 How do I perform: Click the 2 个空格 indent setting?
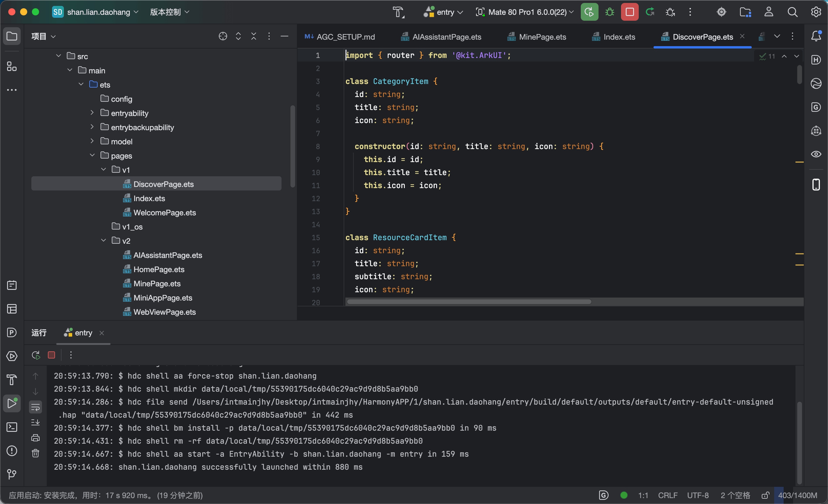pyautogui.click(x=735, y=495)
